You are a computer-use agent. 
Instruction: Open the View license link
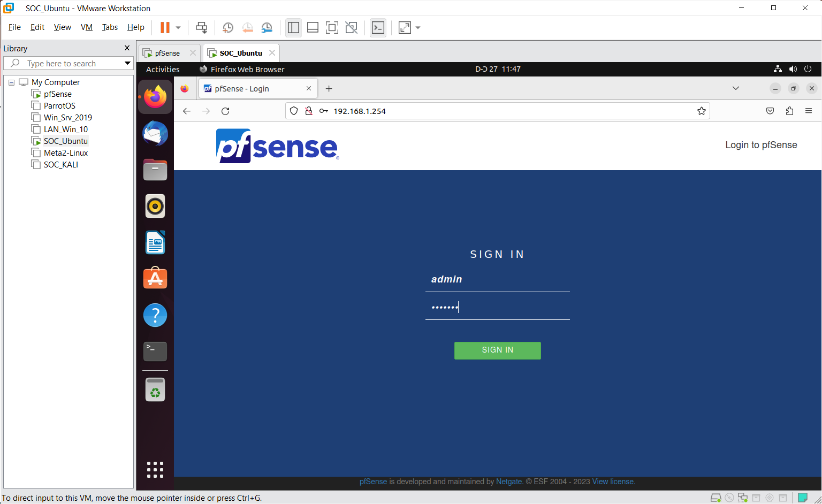click(613, 482)
